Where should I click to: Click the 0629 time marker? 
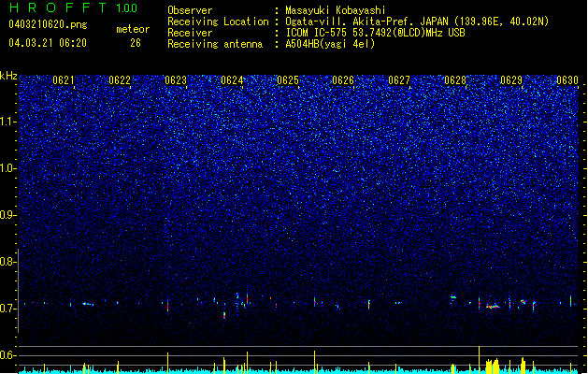(511, 80)
